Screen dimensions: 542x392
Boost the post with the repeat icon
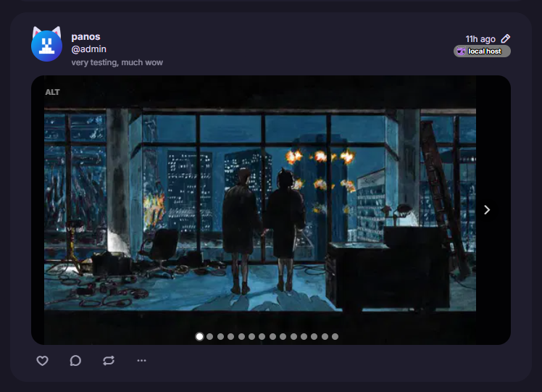(x=109, y=361)
